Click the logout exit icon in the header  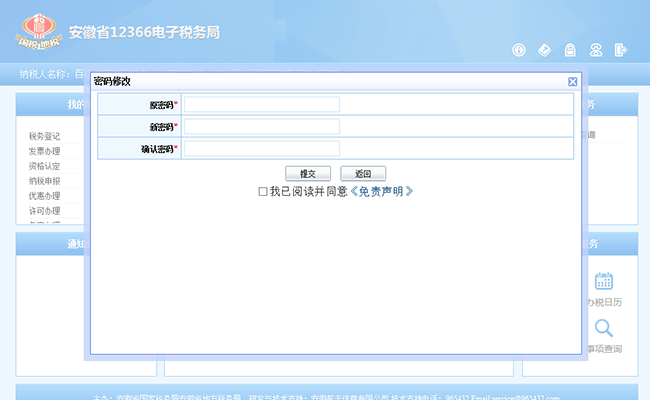[x=621, y=50]
